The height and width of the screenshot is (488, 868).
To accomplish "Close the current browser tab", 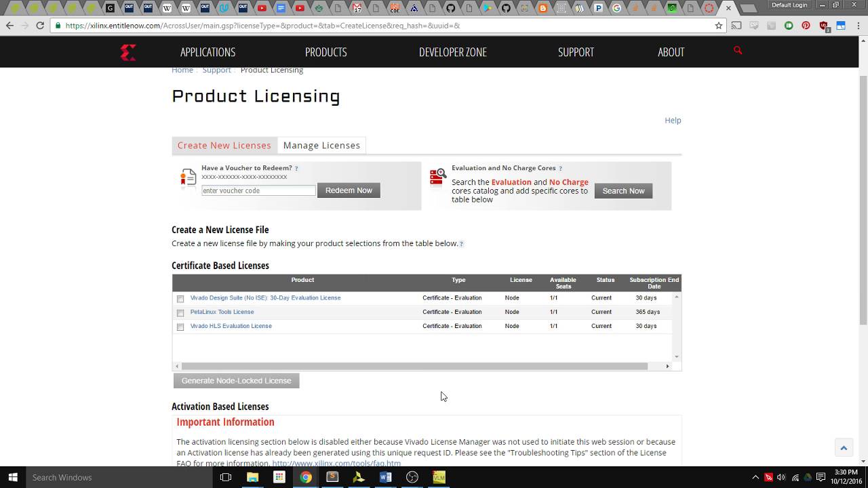I will (x=728, y=8).
